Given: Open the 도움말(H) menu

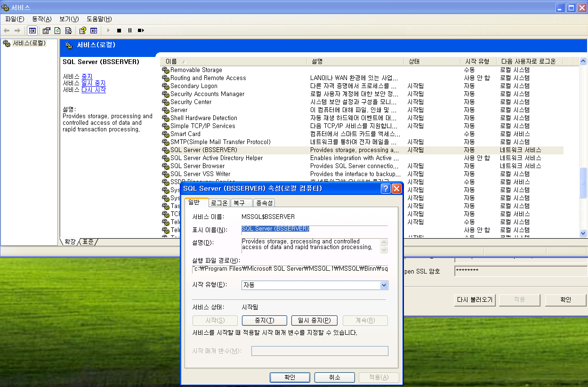Looking at the screenshot, I should [x=99, y=19].
